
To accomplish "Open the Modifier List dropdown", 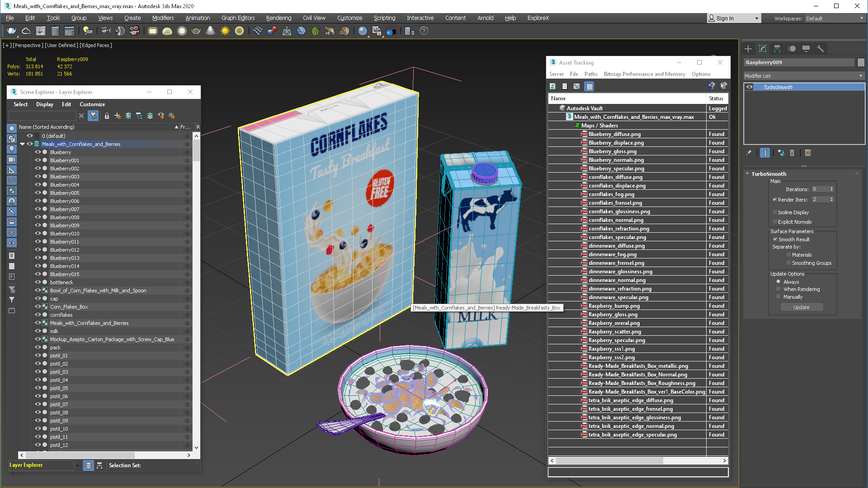I will (x=804, y=76).
